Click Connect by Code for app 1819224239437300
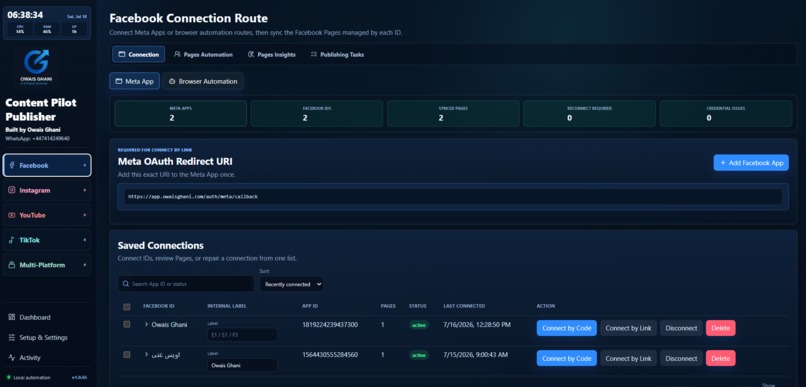Screen dimensions: 806x387 point(566,328)
